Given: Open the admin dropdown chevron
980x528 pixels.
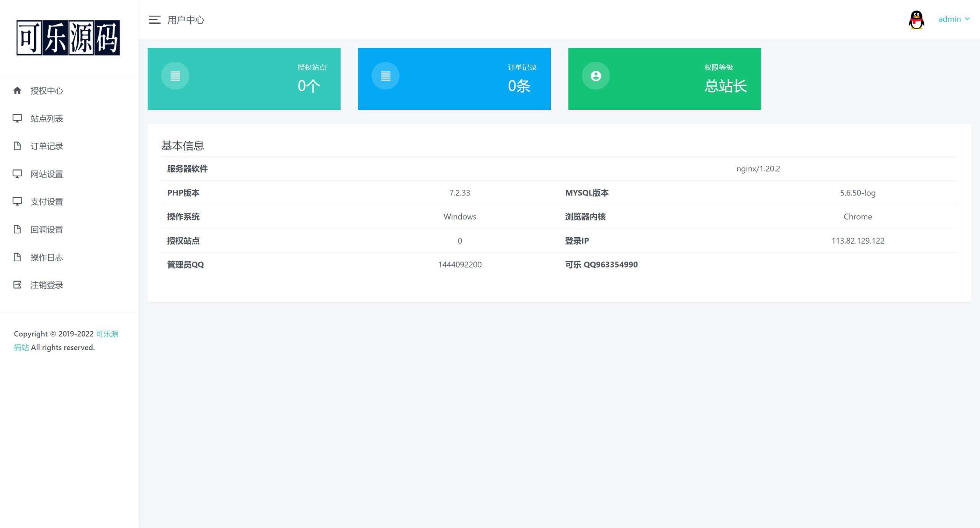Looking at the screenshot, I should [x=967, y=19].
